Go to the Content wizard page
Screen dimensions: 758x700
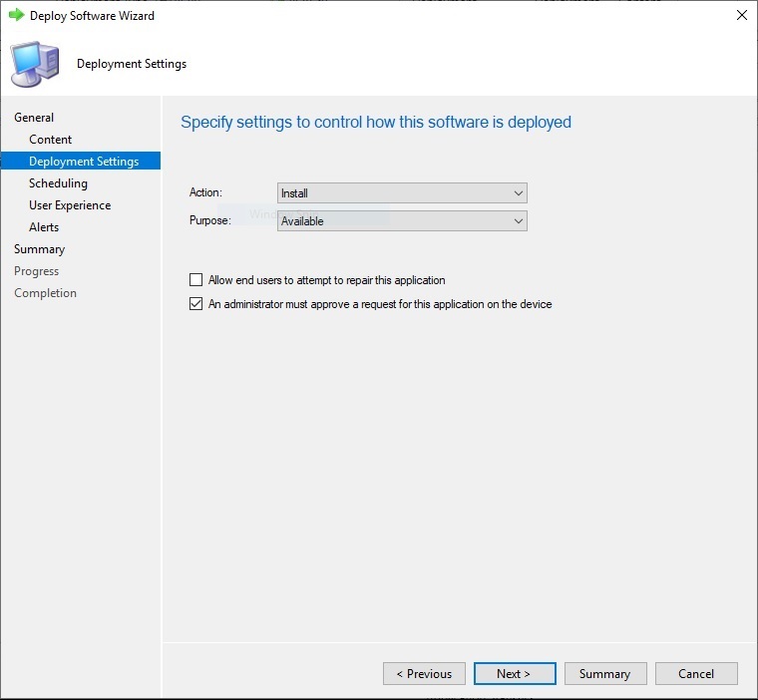click(x=51, y=140)
